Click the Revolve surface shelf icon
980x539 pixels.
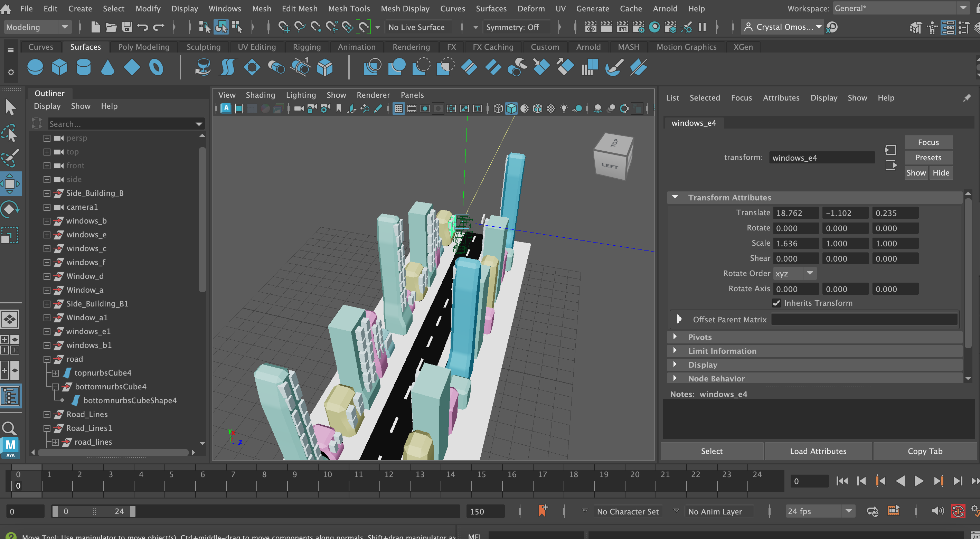click(x=203, y=67)
